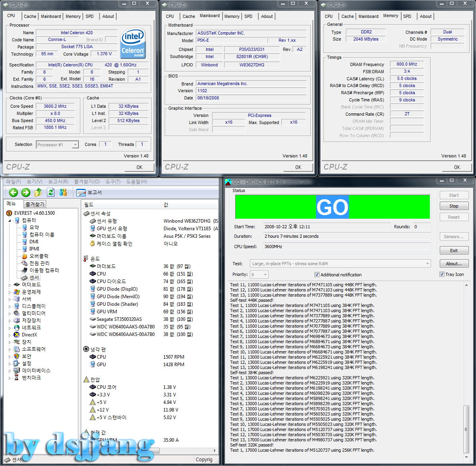This screenshot has height=466, width=476.
Task: Click the ORTHOS log scroll-up arrow
Action: click(466, 285)
